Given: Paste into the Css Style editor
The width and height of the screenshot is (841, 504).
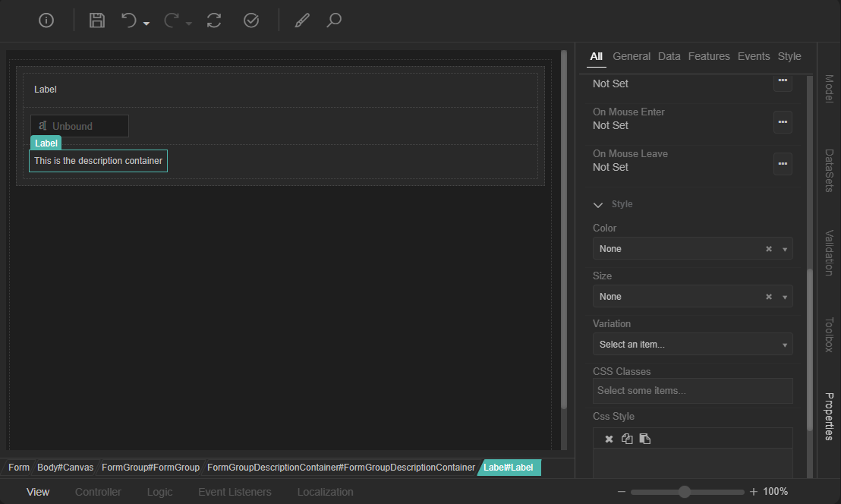Looking at the screenshot, I should [x=644, y=439].
